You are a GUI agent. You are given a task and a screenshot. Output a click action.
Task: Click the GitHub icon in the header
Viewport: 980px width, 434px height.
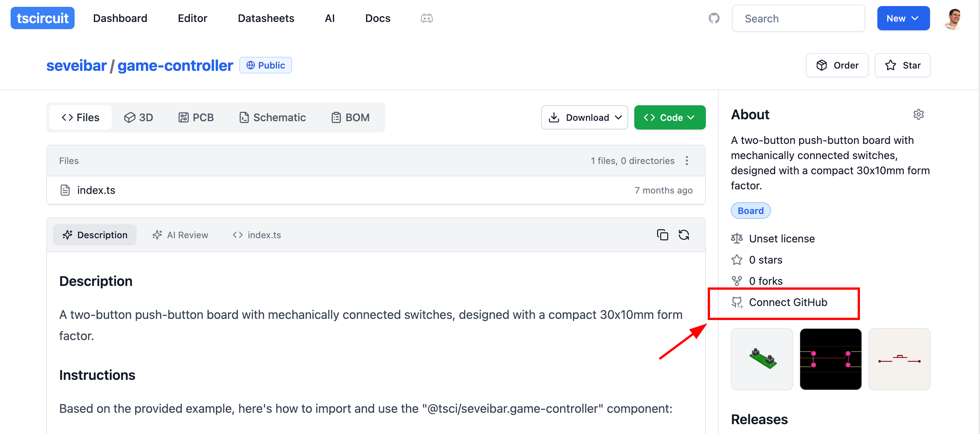pos(715,18)
